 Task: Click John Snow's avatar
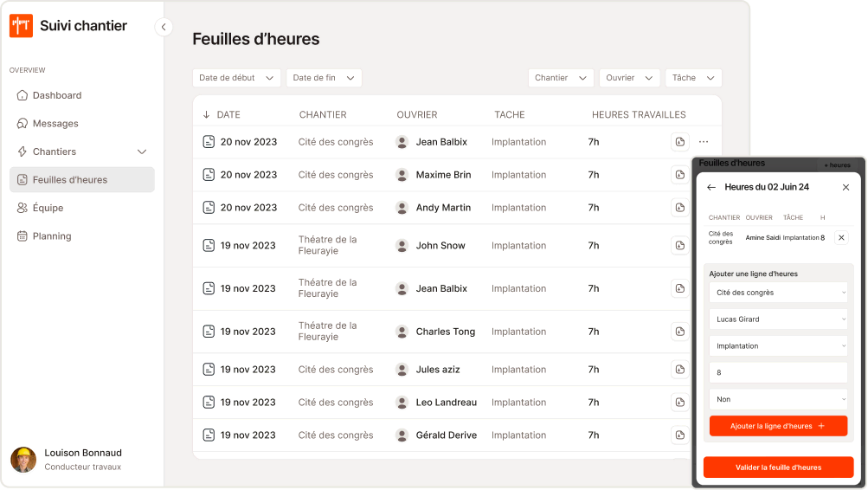pyautogui.click(x=402, y=245)
